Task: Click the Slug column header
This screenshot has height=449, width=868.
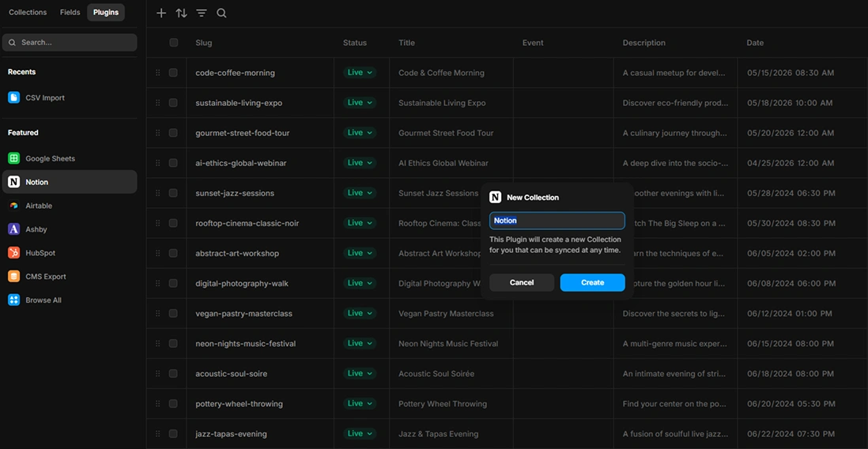Action: tap(204, 43)
